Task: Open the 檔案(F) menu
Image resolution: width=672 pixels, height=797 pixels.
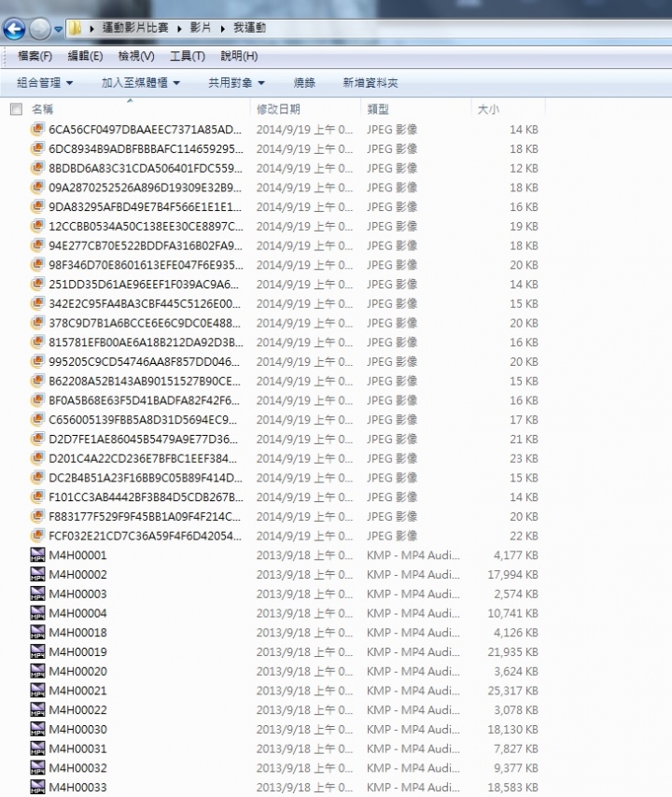Action: coord(35,56)
